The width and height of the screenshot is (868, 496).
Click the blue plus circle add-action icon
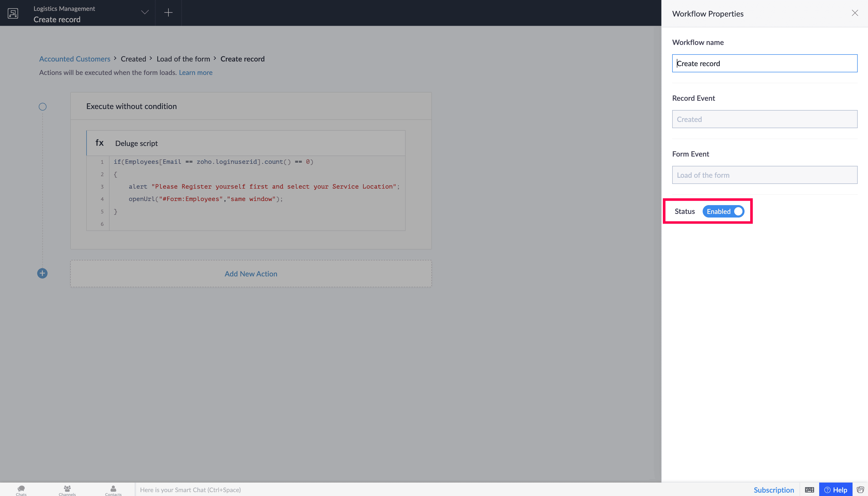coord(42,273)
